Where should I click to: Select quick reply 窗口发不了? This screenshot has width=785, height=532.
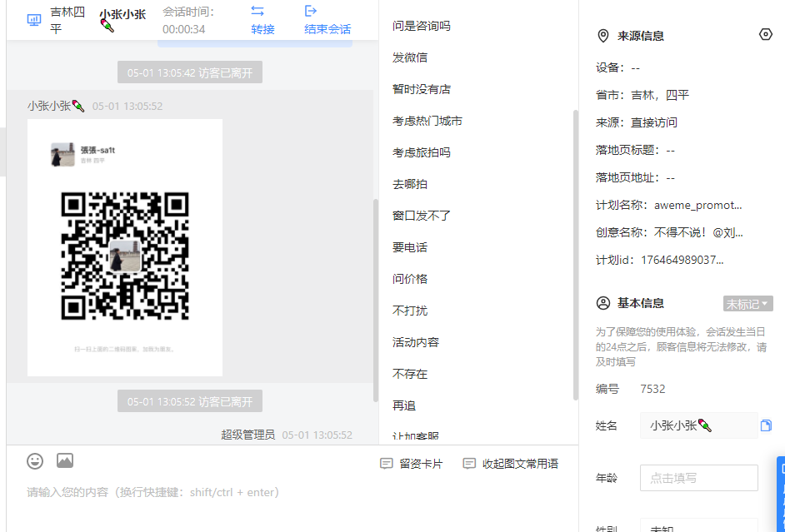tap(422, 216)
